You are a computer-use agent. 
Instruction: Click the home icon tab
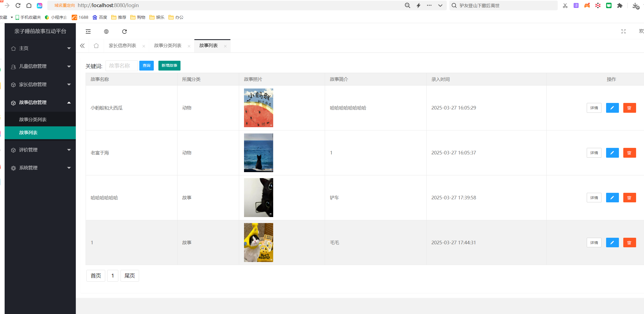96,46
